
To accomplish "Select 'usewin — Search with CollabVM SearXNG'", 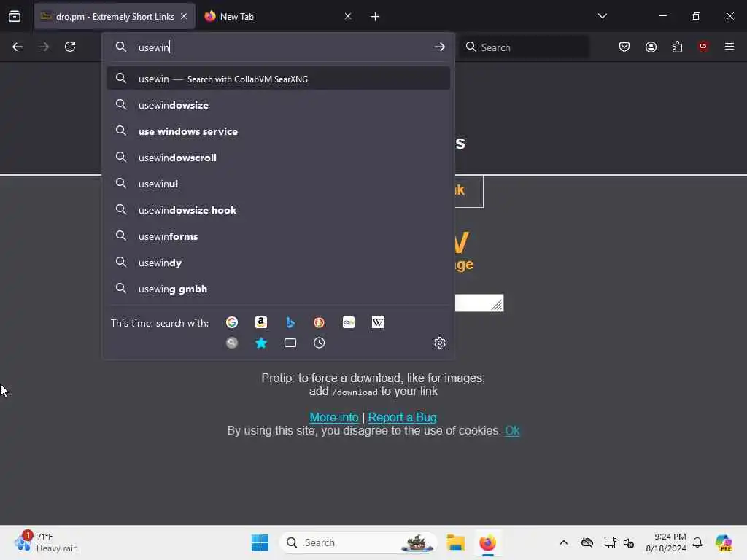I will tap(278, 79).
